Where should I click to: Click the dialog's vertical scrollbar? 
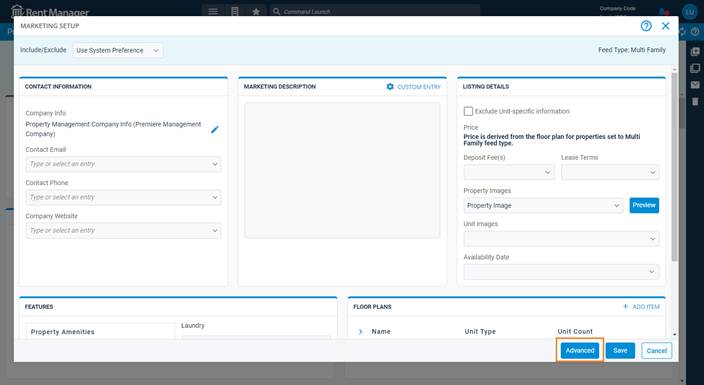point(674,166)
